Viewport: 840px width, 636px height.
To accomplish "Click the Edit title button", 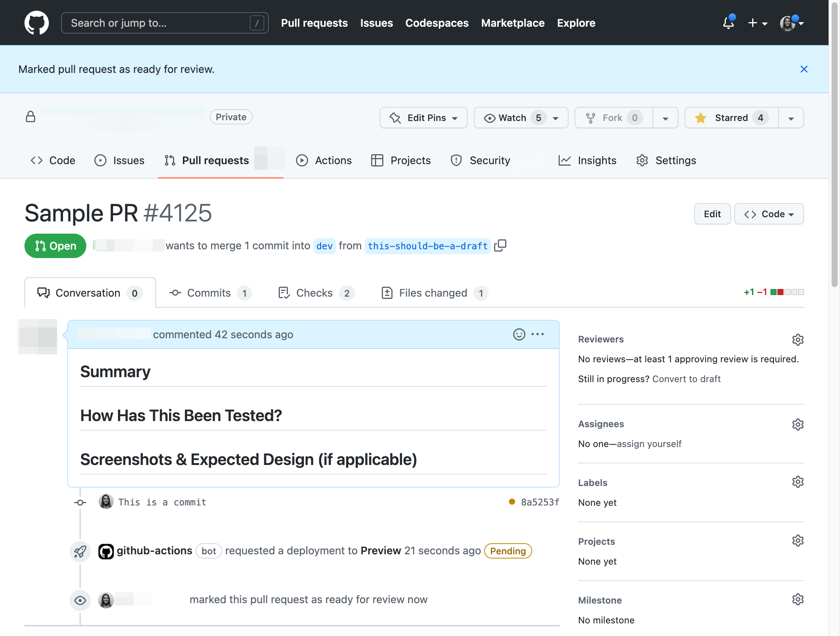I will [x=712, y=214].
